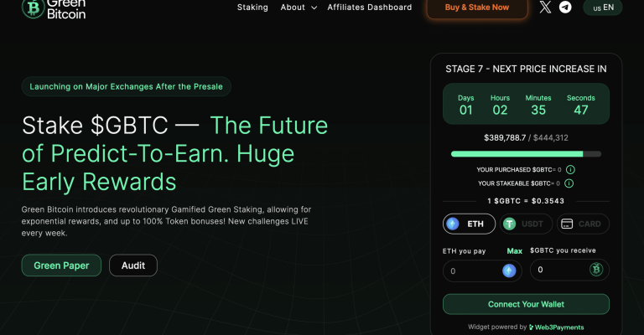Go to Affiliates Dashboard
Screen dimensions: 644x335
(370, 8)
